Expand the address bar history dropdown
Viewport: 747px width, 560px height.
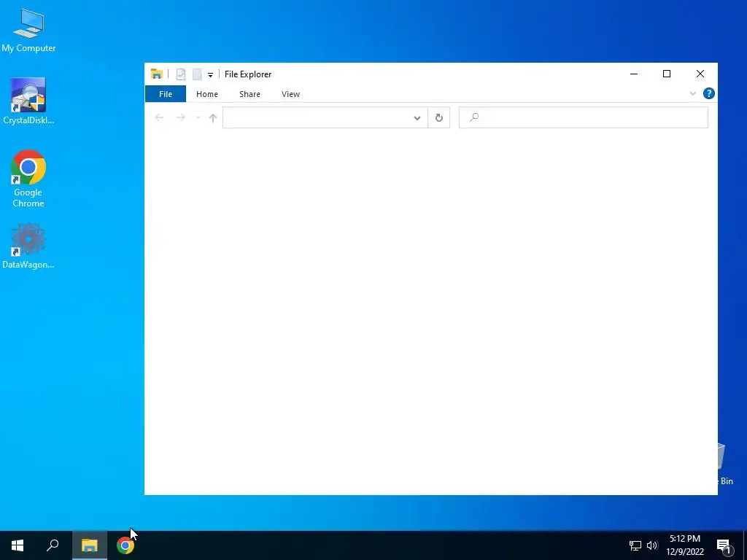[417, 118]
